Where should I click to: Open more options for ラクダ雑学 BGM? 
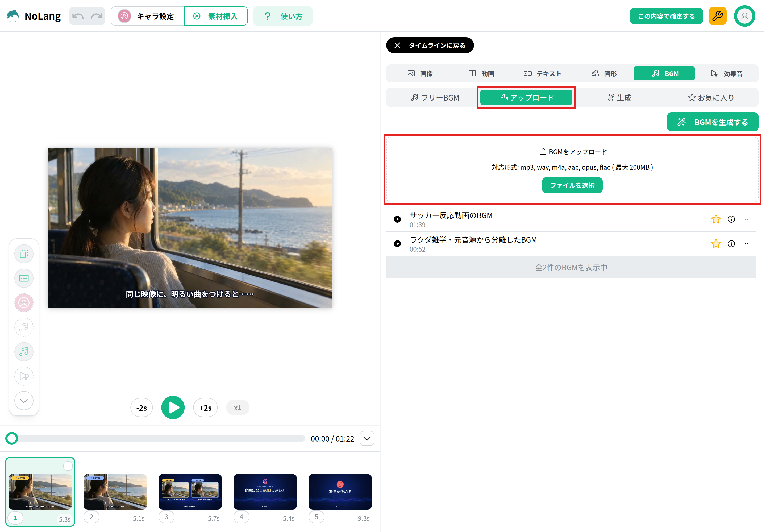(x=745, y=244)
